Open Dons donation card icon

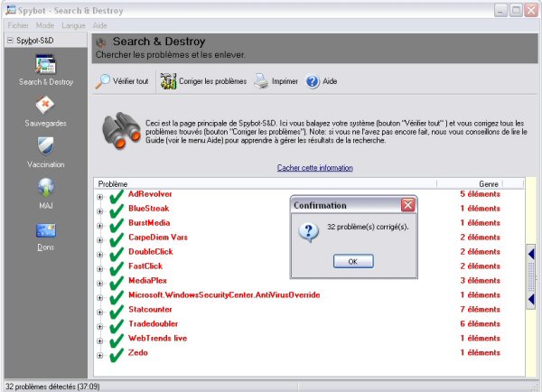(x=46, y=230)
